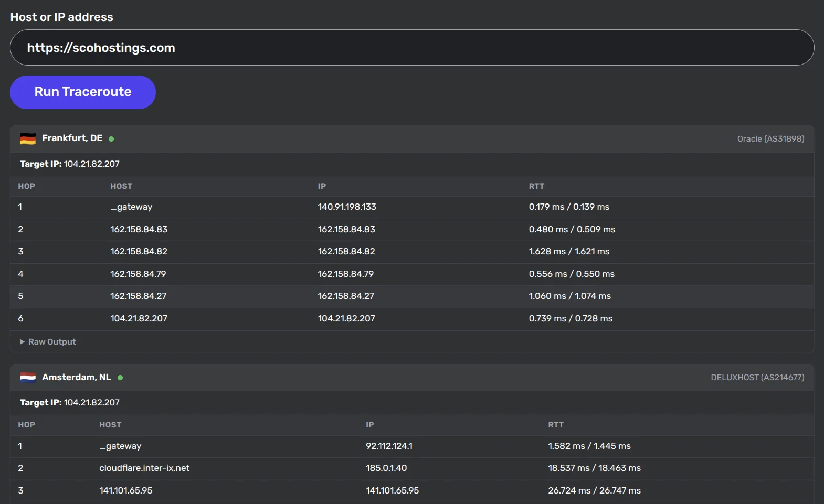This screenshot has width=824, height=504.
Task: Click the HOP column header in Amsterdam table
Action: (26, 425)
